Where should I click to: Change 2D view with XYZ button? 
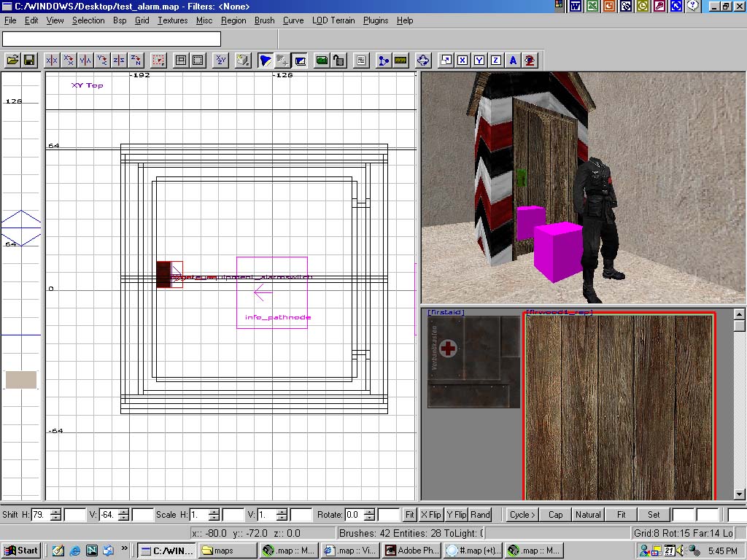pos(221,61)
